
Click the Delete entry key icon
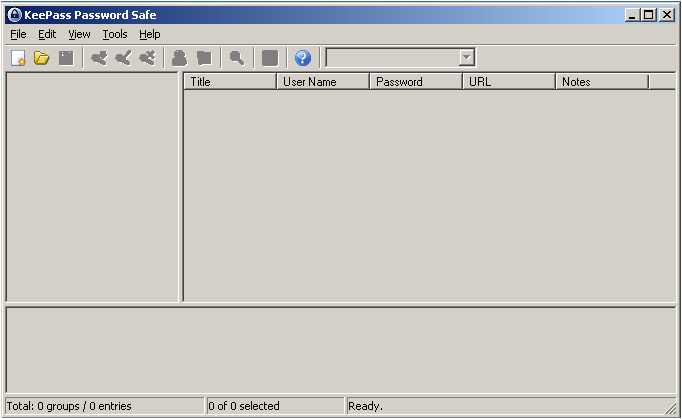pos(147,58)
